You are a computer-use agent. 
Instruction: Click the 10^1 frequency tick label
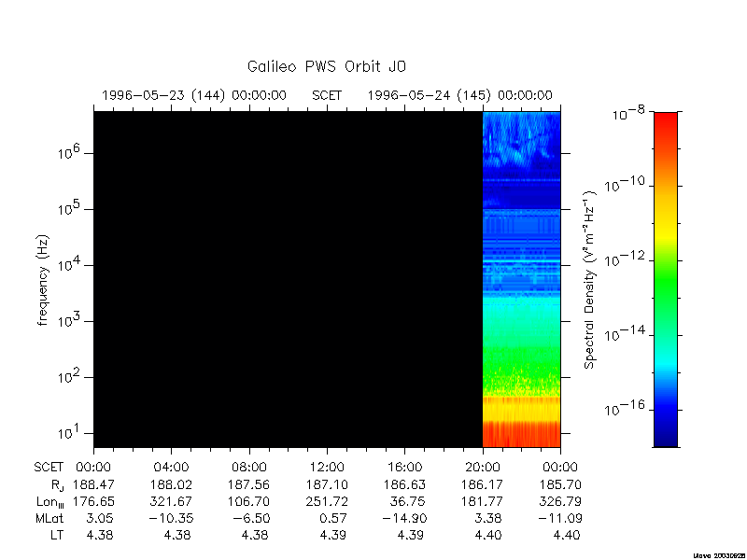click(x=69, y=432)
